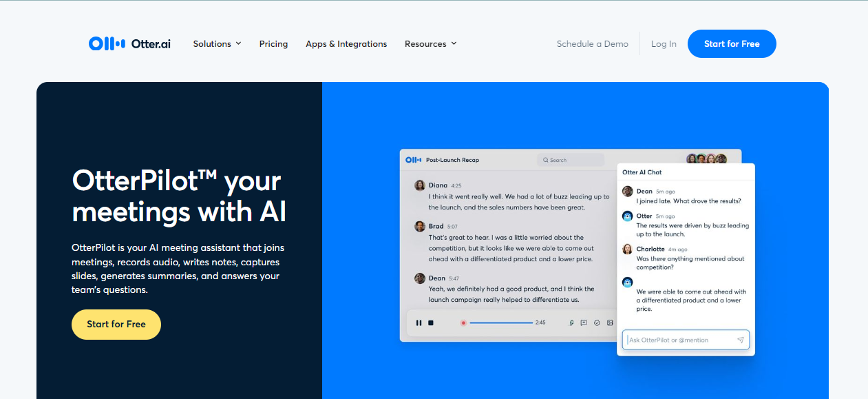Click the red record dot in the timeline

463,323
